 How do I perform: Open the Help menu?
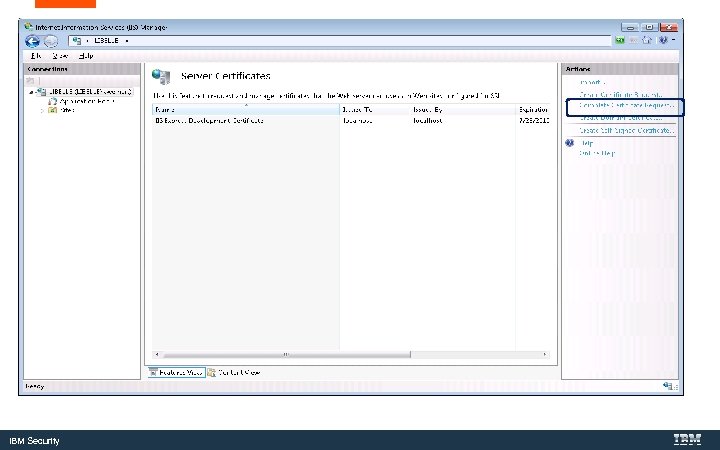click(x=86, y=56)
